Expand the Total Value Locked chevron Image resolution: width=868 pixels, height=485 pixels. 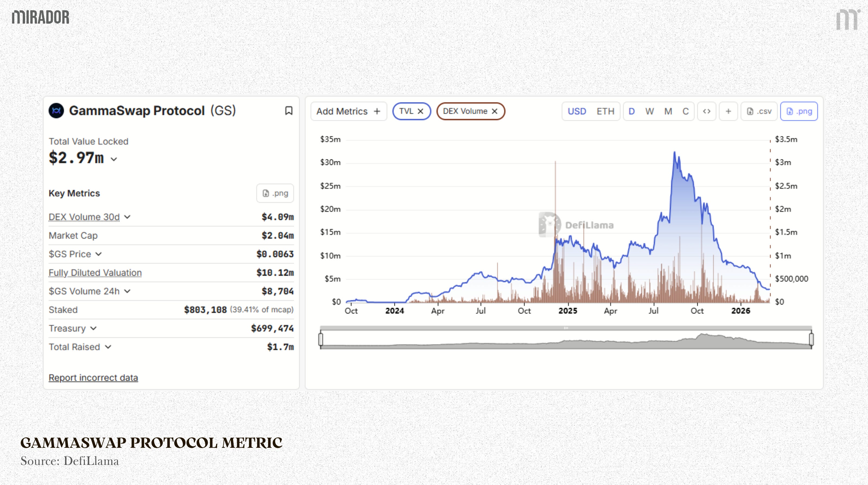click(114, 159)
